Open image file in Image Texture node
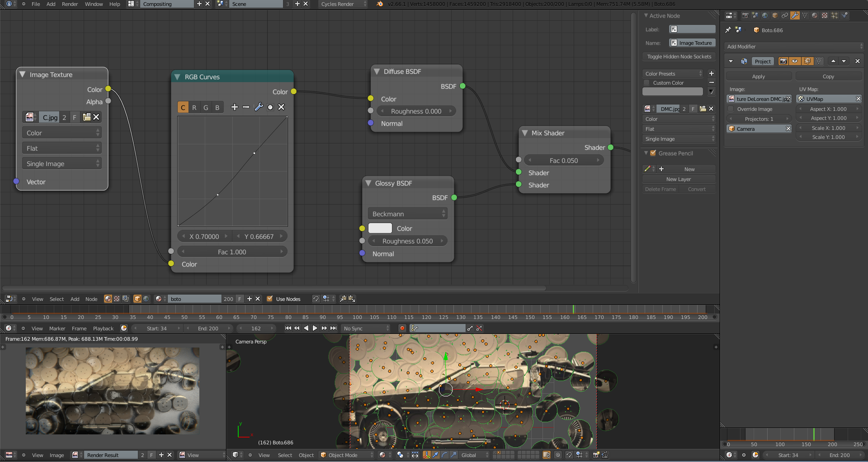This screenshot has width=868, height=462. coord(87,117)
